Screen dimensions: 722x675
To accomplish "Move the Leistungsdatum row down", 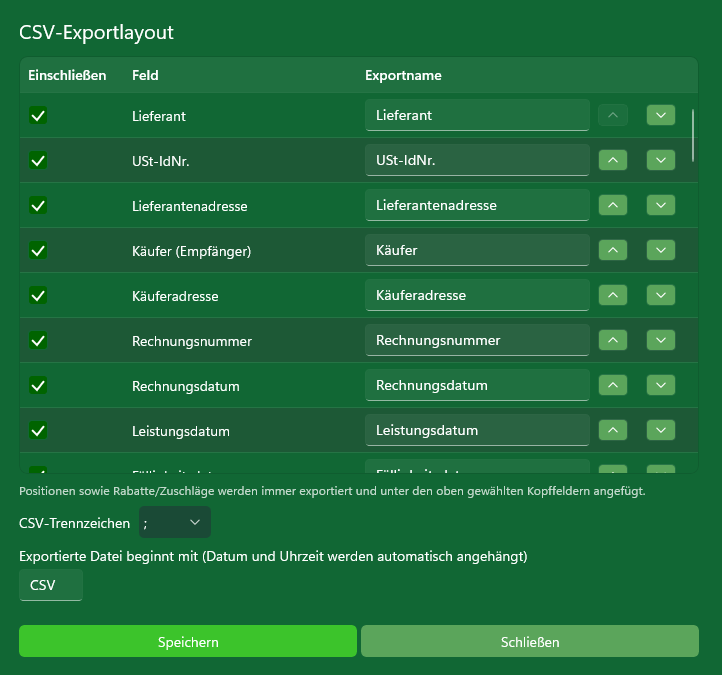I will (x=661, y=430).
